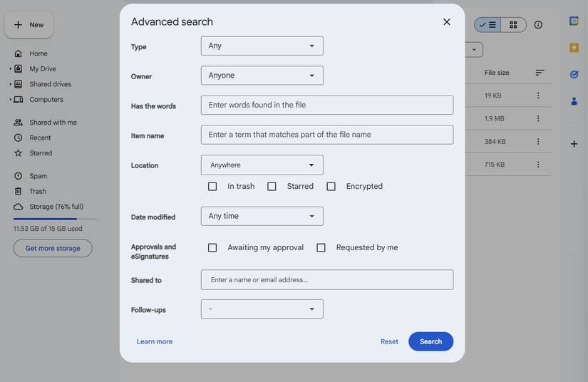Check Requested by me
Image resolution: width=588 pixels, height=382 pixels.
click(321, 248)
